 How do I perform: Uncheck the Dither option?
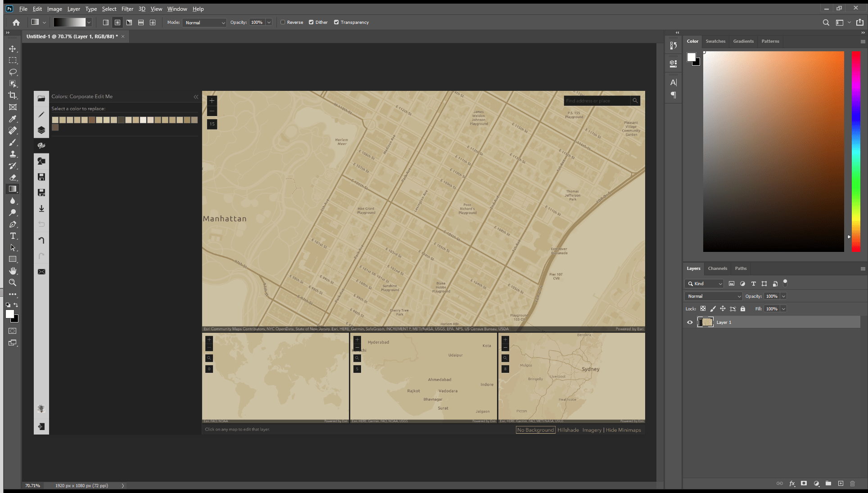point(311,22)
